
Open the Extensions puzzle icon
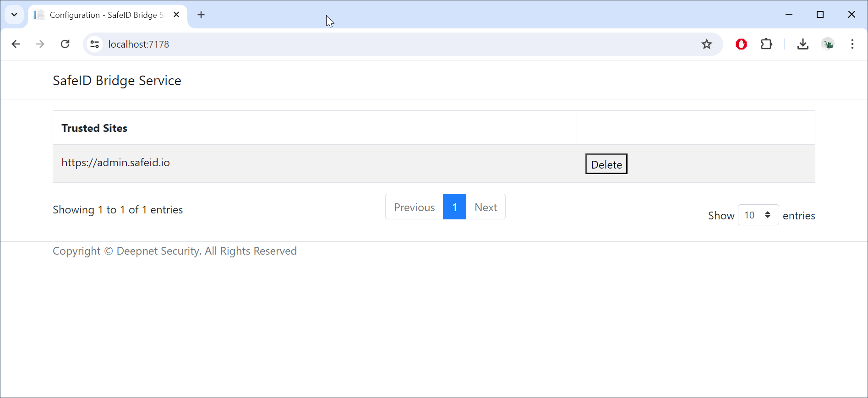click(766, 44)
